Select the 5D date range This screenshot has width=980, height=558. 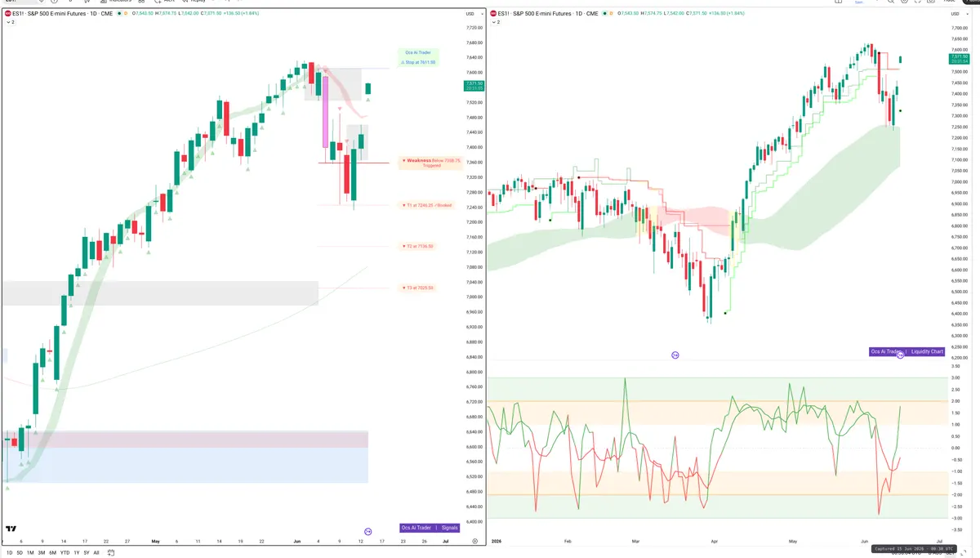[20, 553]
